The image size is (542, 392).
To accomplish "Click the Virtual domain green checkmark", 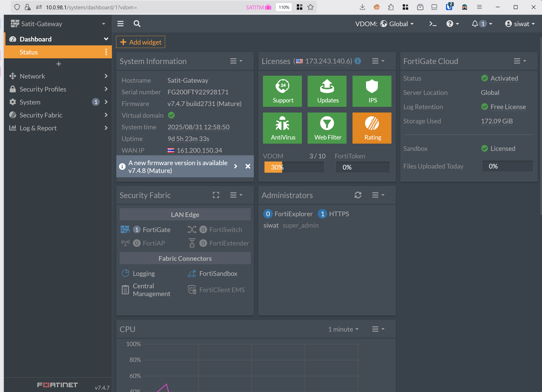I will [x=171, y=115].
